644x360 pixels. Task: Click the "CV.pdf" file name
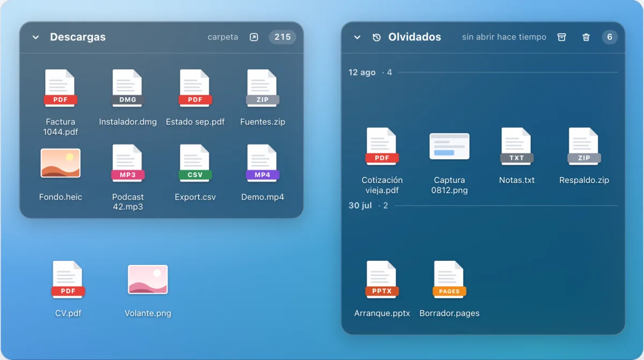[x=68, y=313]
